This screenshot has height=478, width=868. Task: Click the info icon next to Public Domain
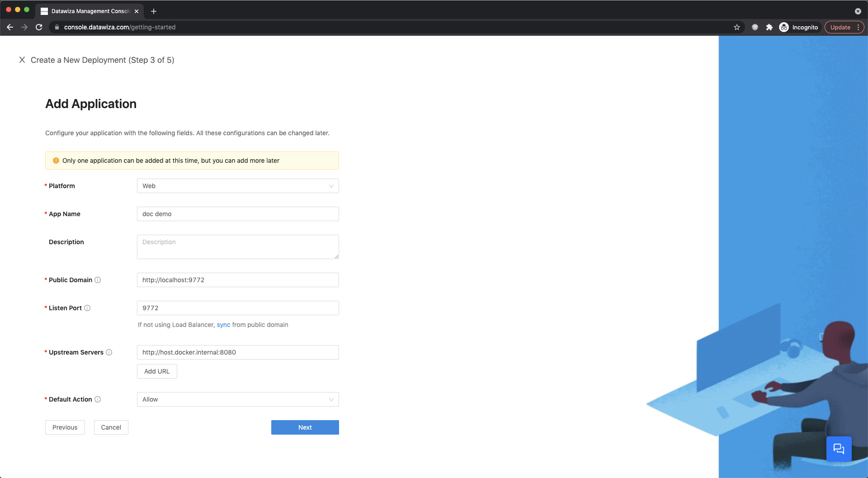tap(98, 280)
